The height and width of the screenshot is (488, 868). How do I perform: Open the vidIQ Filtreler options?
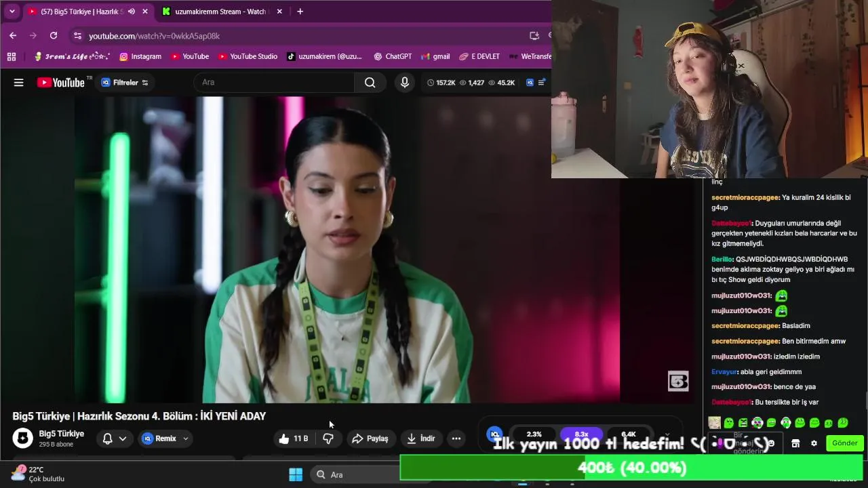pyautogui.click(x=125, y=83)
